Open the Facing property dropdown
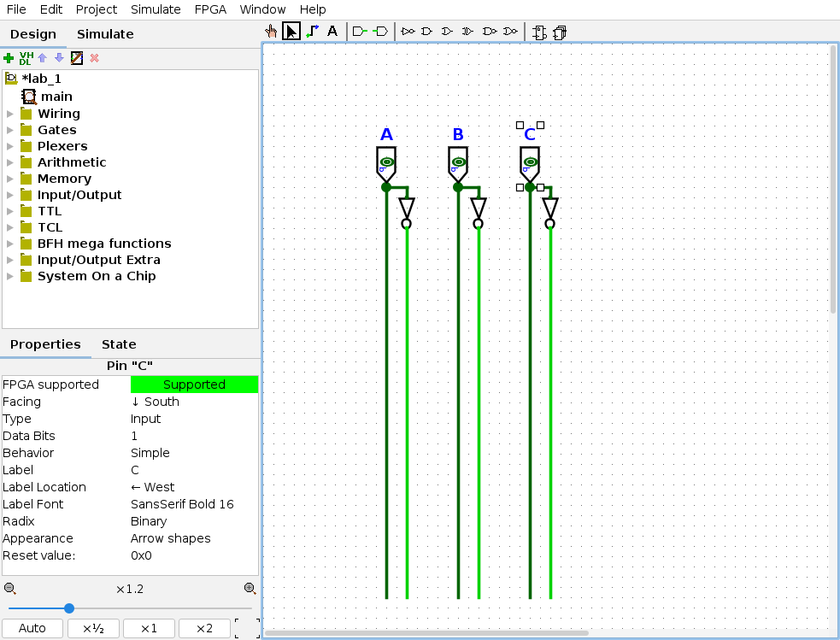Image resolution: width=840 pixels, height=640 pixels. 193,402
